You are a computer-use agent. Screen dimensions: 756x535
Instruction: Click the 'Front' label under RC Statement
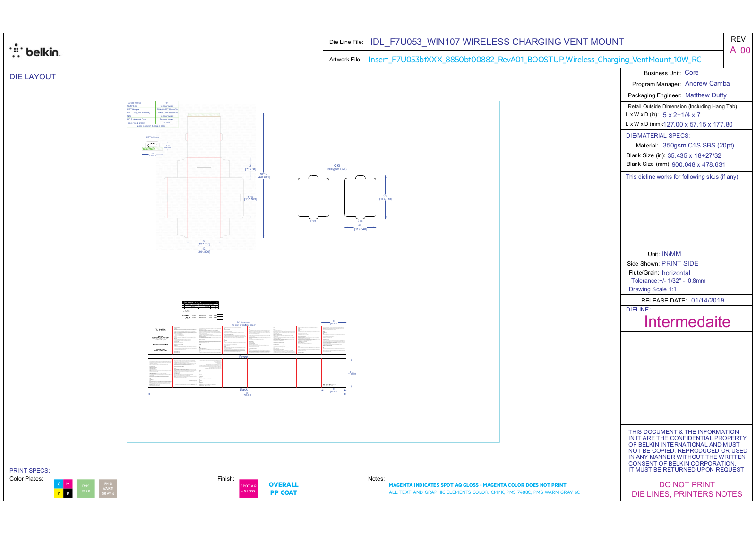coord(243,357)
